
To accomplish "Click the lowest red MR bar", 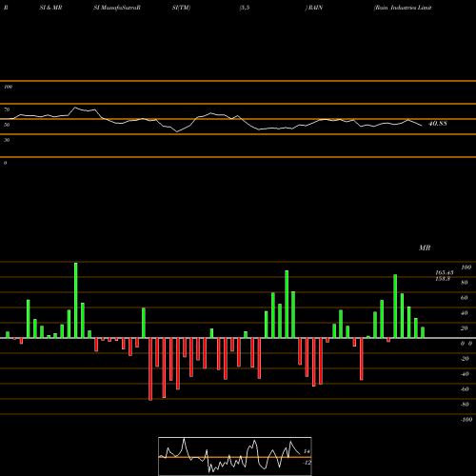I will pos(150,369).
